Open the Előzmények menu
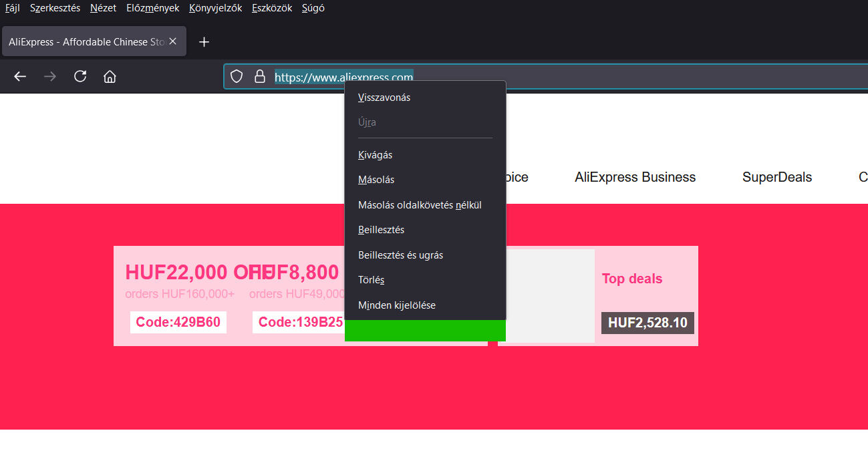 pos(153,8)
